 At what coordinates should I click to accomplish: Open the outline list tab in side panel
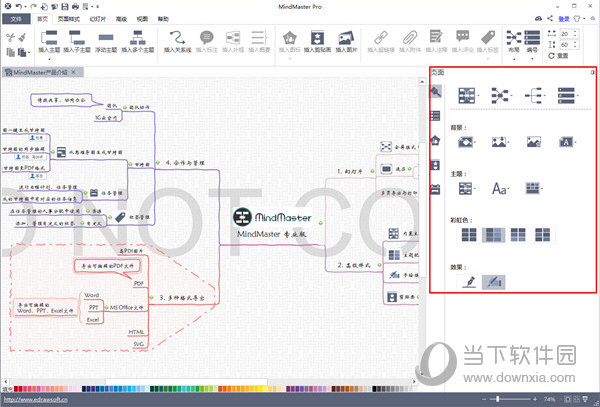pyautogui.click(x=435, y=116)
